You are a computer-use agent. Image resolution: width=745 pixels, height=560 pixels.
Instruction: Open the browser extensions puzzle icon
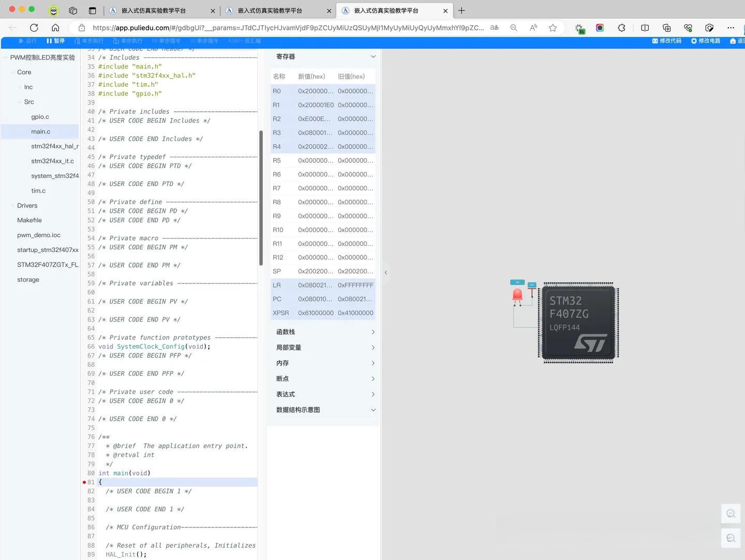coord(621,28)
